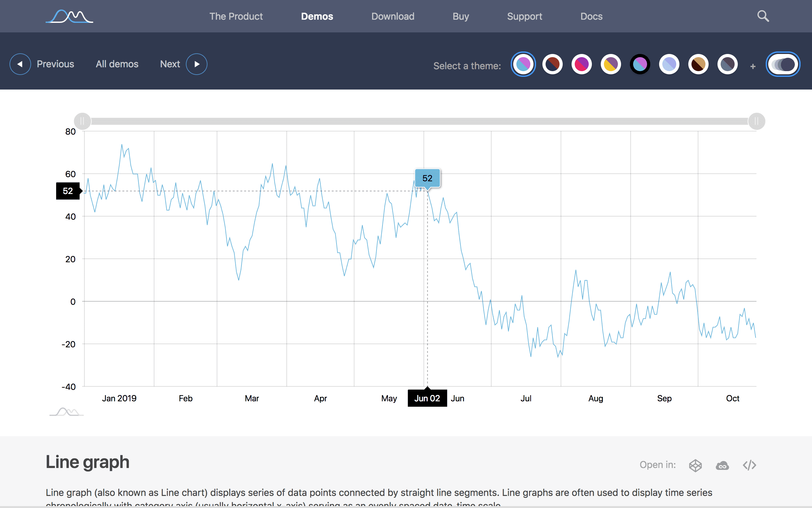812x508 pixels.
Task: Click the Jul axis label
Action: click(526, 398)
